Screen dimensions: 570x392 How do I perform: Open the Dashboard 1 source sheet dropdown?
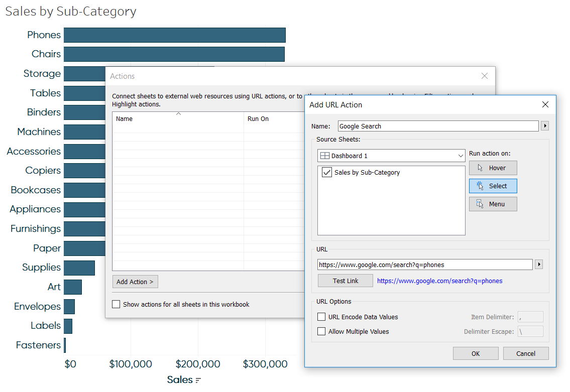(391, 156)
